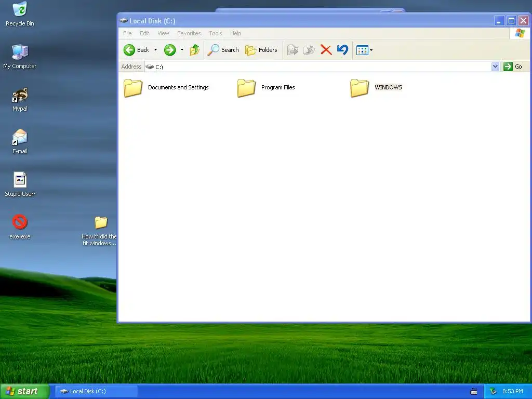Open the Views dropdown button
The image size is (532, 399).
point(364,50)
